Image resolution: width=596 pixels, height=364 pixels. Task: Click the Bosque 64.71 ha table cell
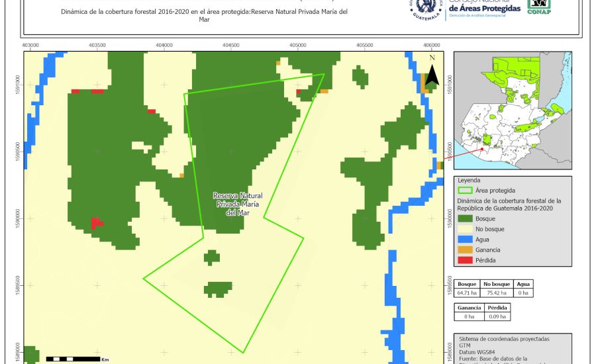(x=468, y=292)
